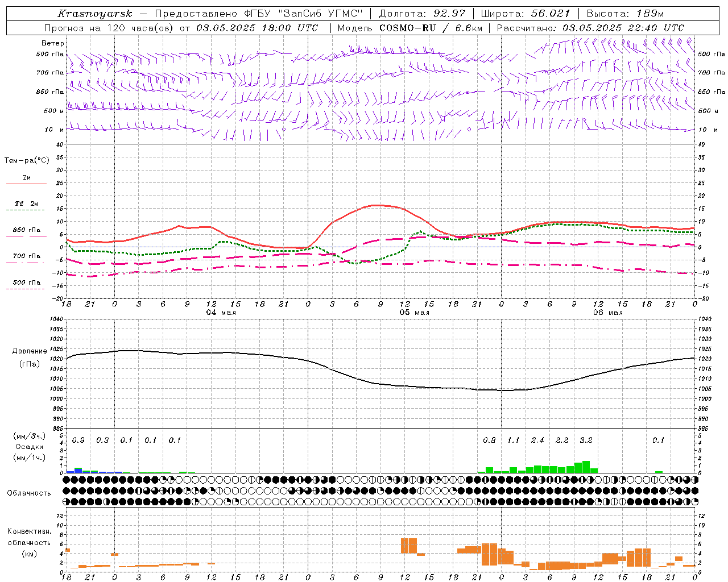Click the "Тем-ра(°C)" temperature label
Viewport: 728px width, 582px height.
[27, 161]
